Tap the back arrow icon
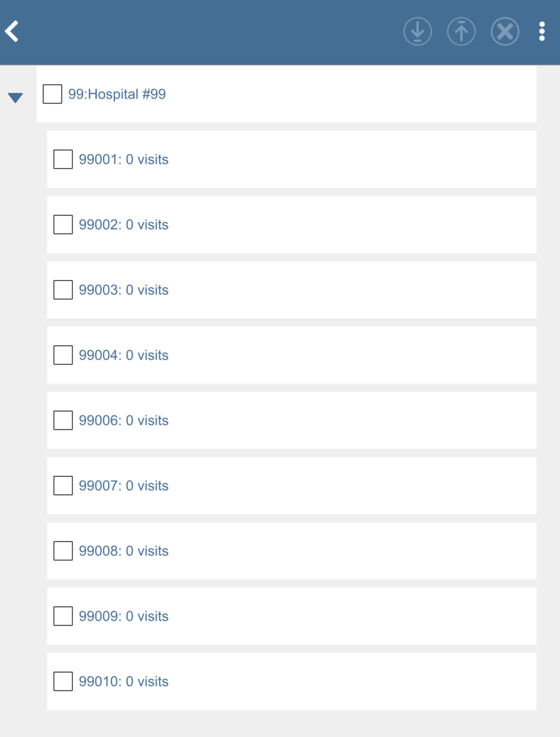Image resolution: width=560 pixels, height=737 pixels. tap(12, 31)
